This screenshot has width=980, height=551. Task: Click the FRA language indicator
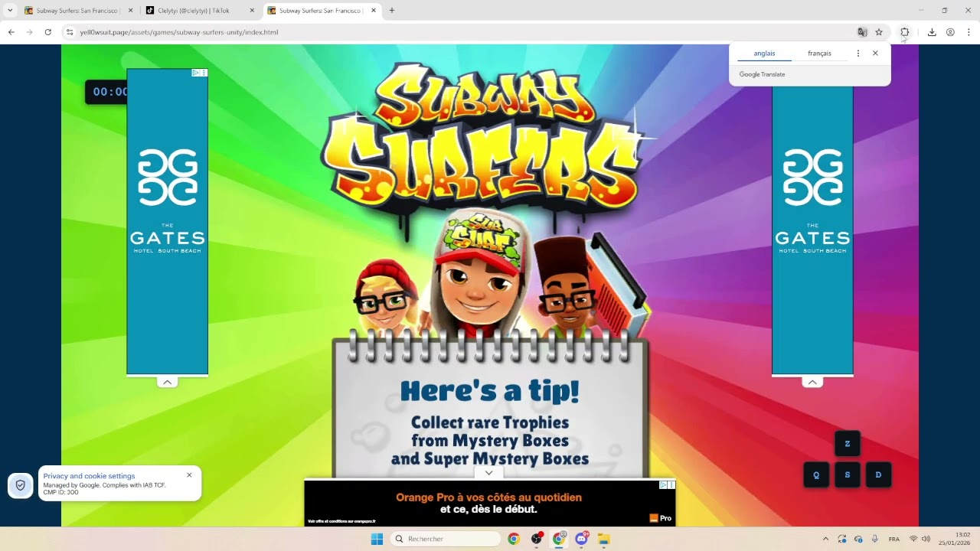click(x=893, y=539)
